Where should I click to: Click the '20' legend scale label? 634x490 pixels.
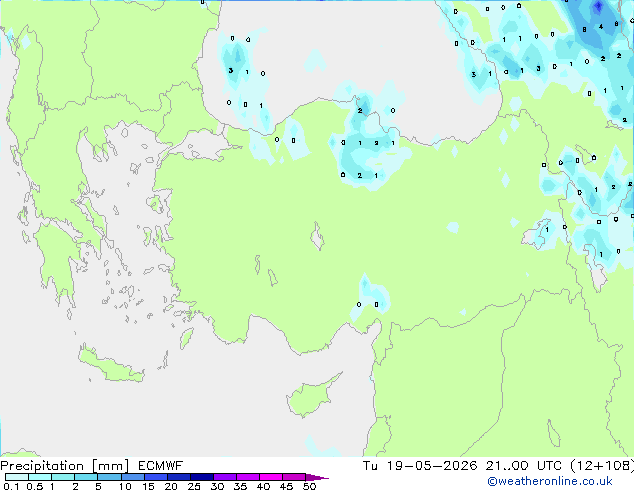point(171,486)
